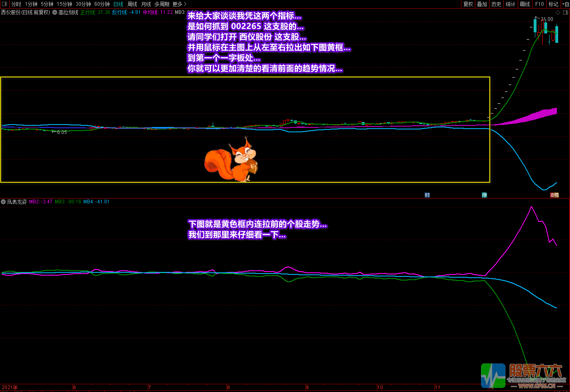Click the 财 financial marker icon
Image resolution: width=570 pixels, height=392 pixels.
coord(427,195)
